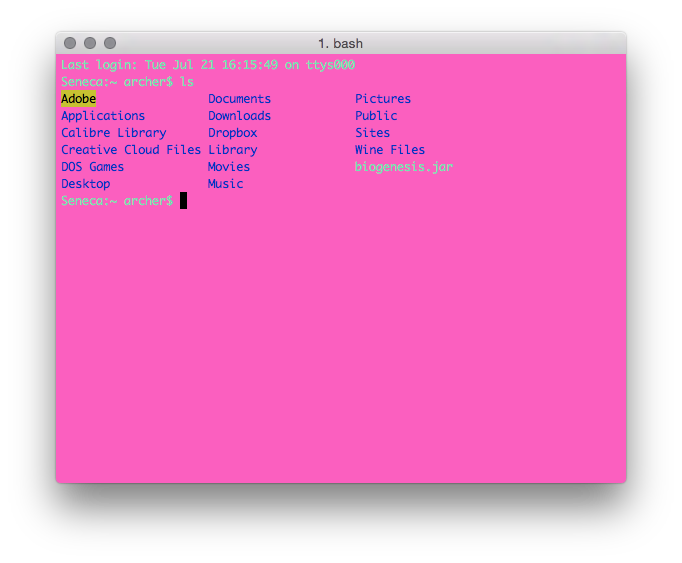Click the 'Wine Files' entry
This screenshot has height=563, width=682.
(390, 150)
